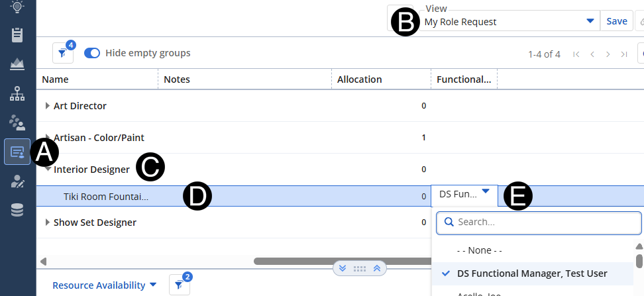Collapse the panel using the double down chevron

click(x=343, y=268)
